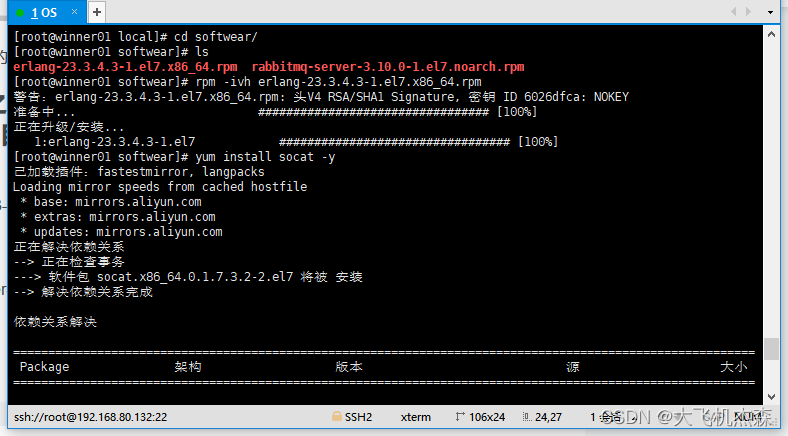Click the "架构" column header

click(x=188, y=367)
